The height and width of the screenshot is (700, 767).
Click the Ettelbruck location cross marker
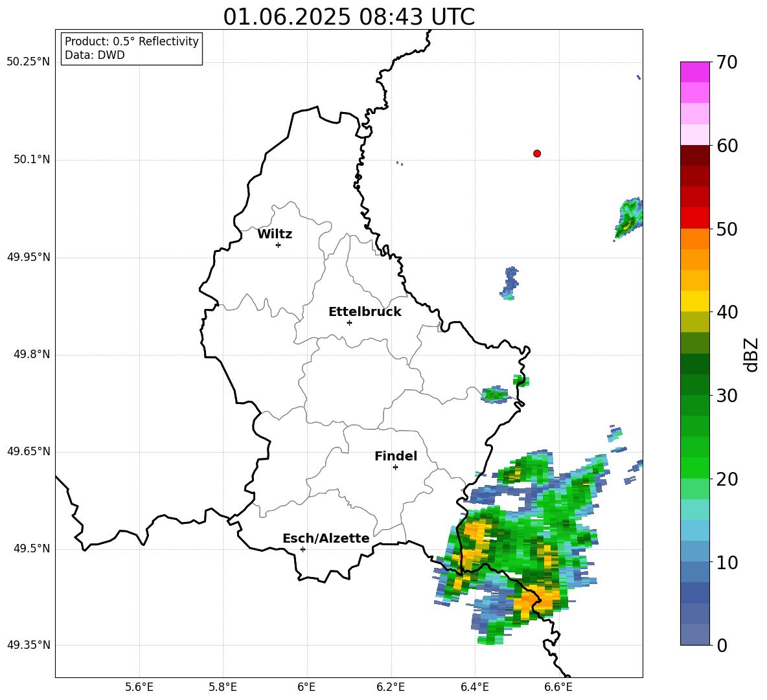[x=349, y=322]
